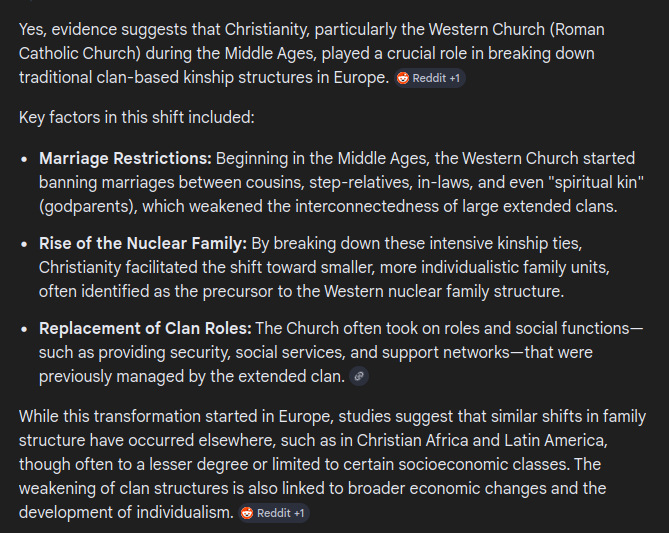The image size is (669, 533).
Task: Click the 'Marriage Restrictions:' bold heading
Action: (x=125, y=159)
